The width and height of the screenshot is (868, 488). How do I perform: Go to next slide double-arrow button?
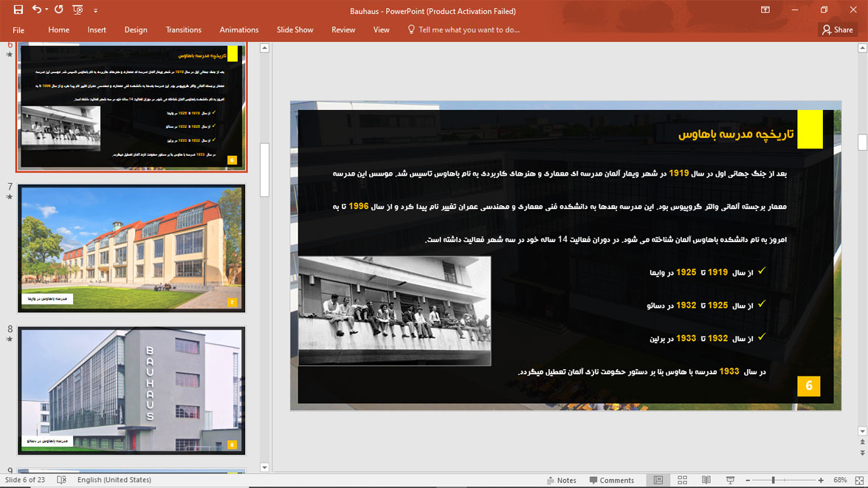[862, 453]
